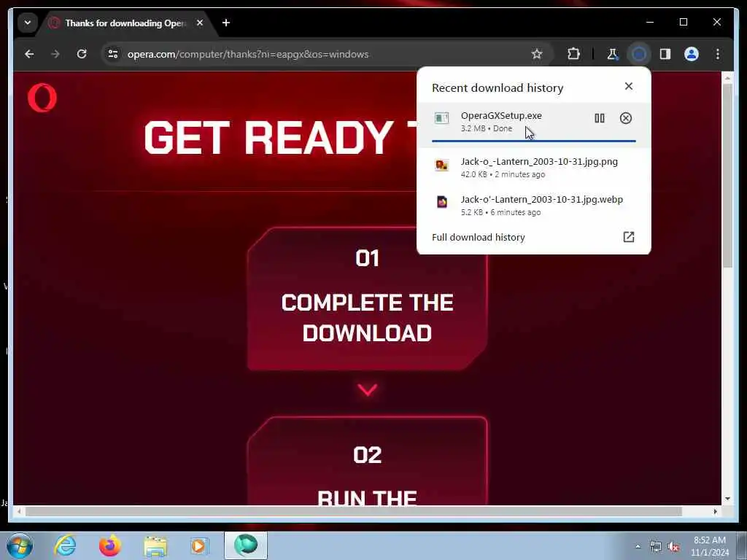Click the horizontal scrollbar thumb
Screen dimensions: 747x560
(x=354, y=511)
